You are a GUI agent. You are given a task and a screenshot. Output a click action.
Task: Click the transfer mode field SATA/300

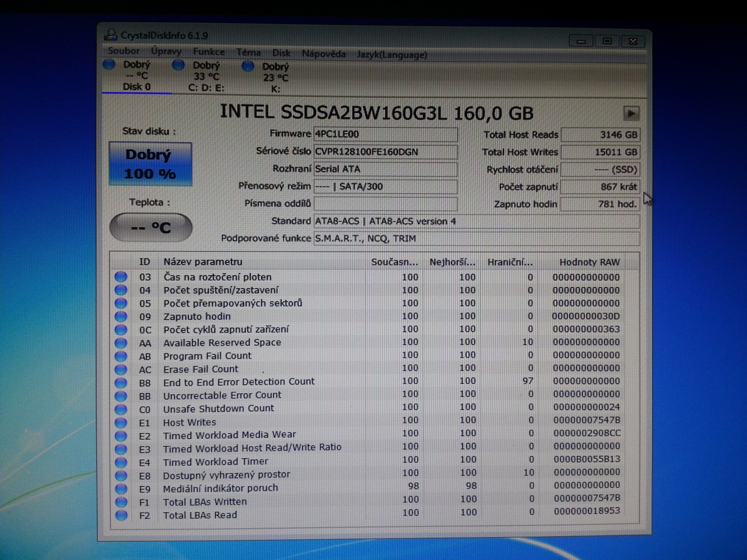pos(385,186)
